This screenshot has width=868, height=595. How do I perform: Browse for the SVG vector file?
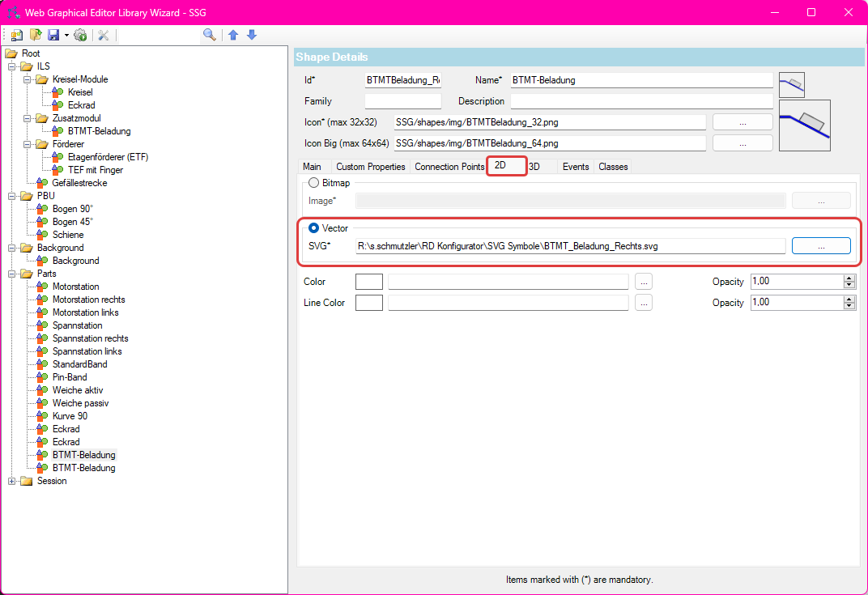[x=821, y=246]
